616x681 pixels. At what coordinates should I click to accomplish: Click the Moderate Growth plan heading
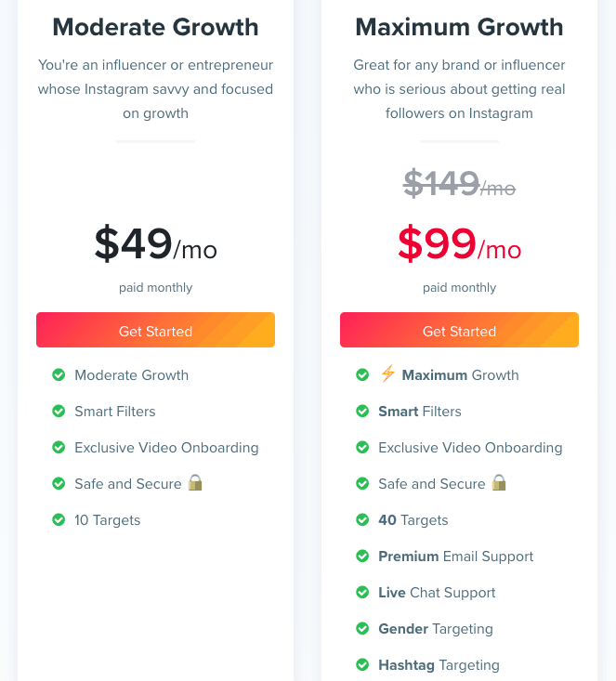tap(155, 27)
